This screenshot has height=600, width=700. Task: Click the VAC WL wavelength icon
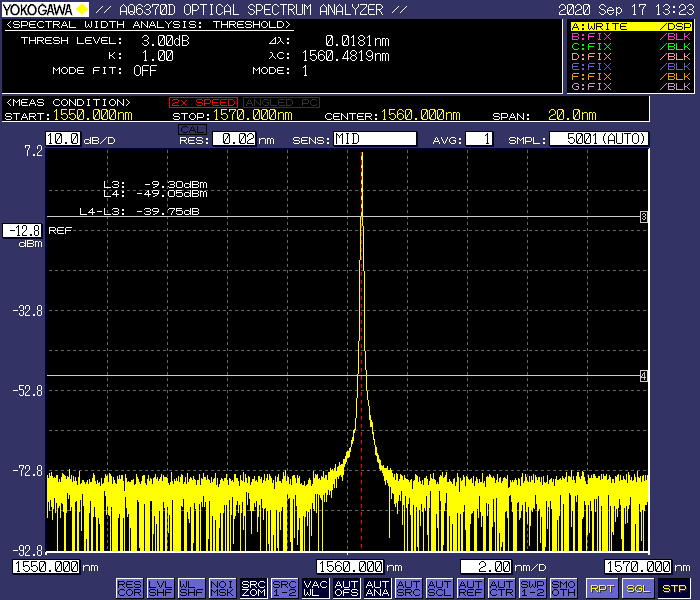[x=316, y=588]
